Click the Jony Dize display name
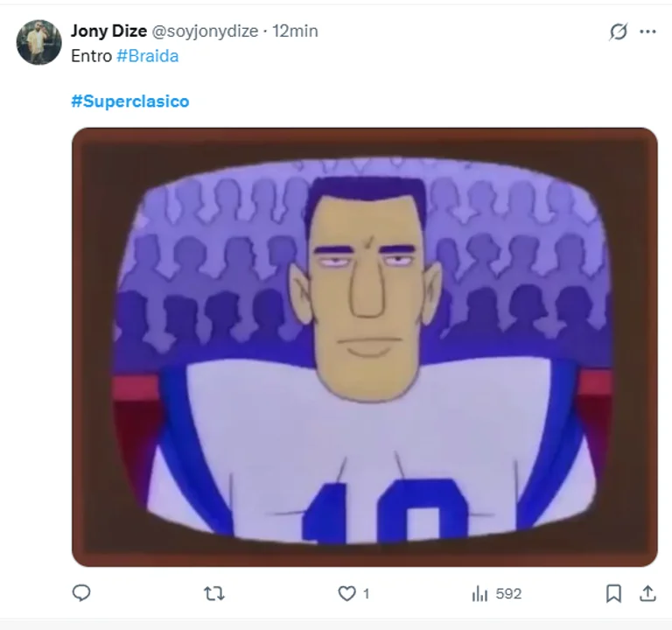672x630 pixels. 108,31
